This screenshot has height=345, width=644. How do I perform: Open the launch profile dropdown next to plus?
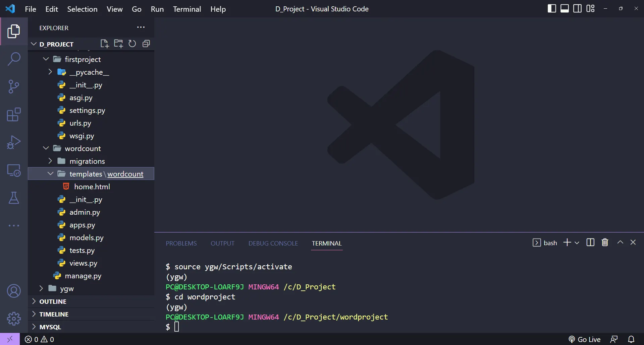point(577,243)
